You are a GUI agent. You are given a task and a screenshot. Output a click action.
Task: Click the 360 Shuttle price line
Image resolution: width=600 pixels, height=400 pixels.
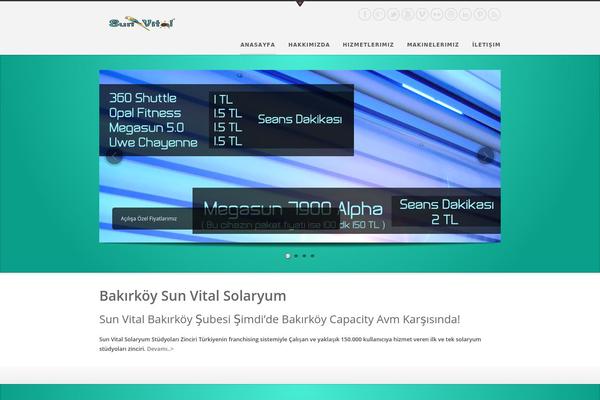(x=143, y=98)
